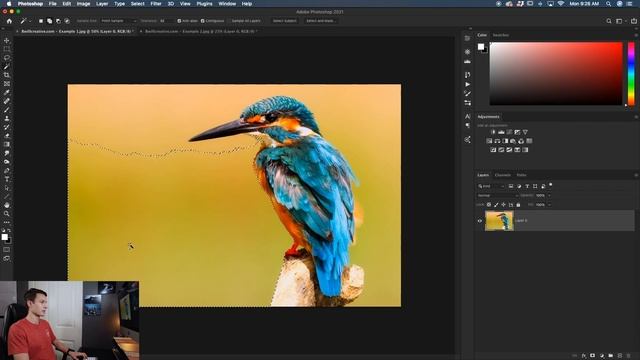Toggle Quick Mask mode

point(7,249)
